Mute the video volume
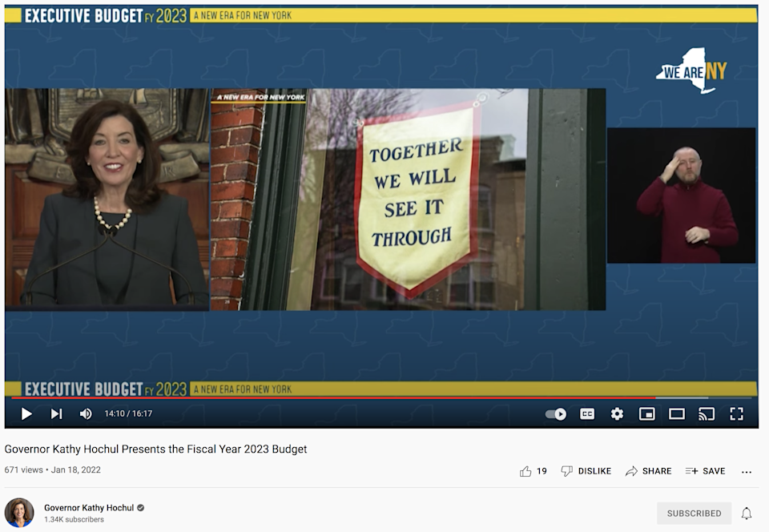Screen dimensions: 769x532 click(86, 414)
